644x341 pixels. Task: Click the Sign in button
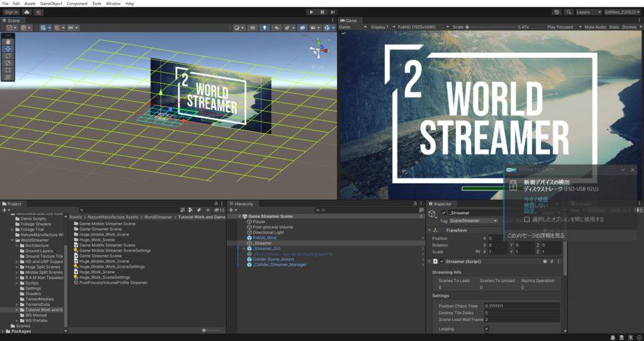click(x=11, y=12)
